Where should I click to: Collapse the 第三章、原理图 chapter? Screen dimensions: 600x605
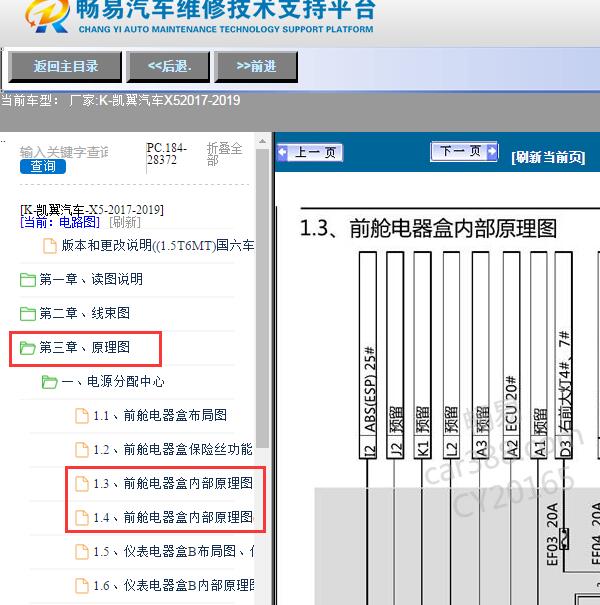coord(85,347)
